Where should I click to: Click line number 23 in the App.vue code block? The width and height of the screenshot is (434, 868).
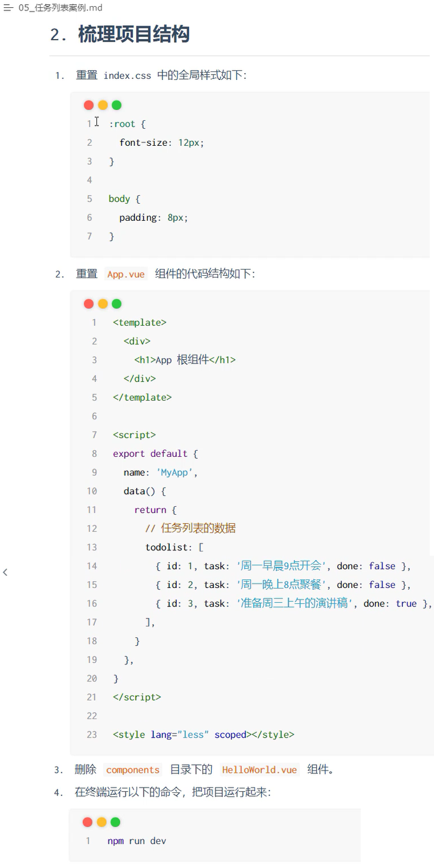(x=92, y=735)
